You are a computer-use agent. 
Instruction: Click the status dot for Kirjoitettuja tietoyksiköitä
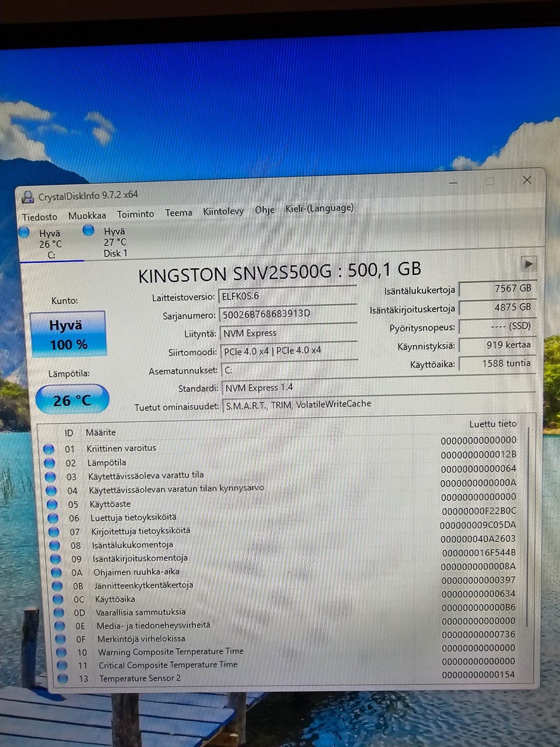(54, 532)
